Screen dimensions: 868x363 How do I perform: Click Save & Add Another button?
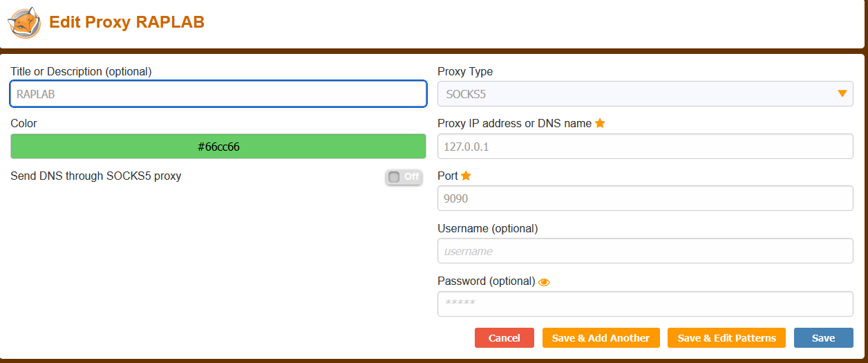click(x=601, y=337)
